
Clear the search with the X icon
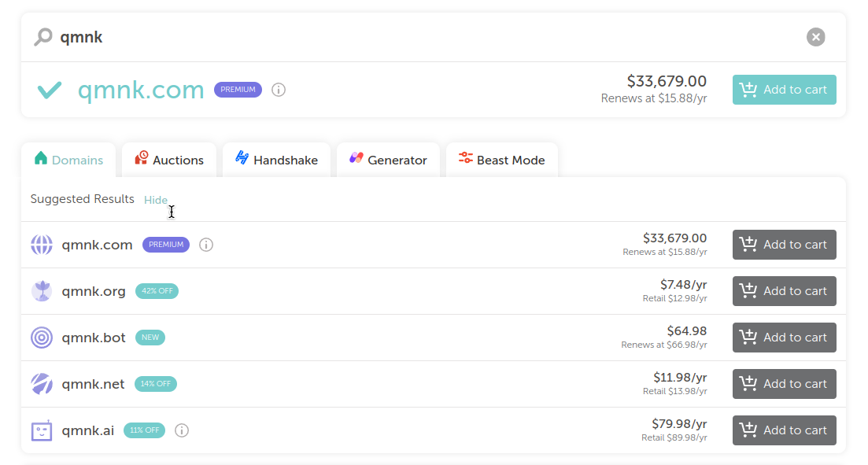(x=816, y=37)
